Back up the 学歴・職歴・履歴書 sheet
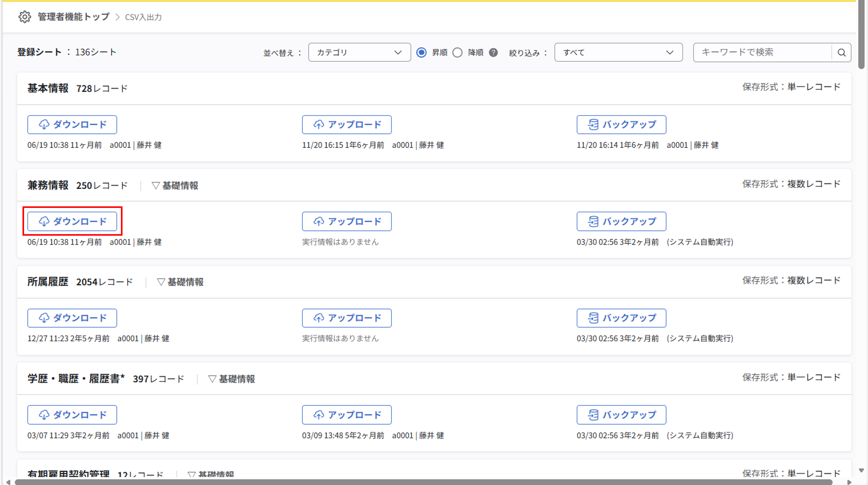The image size is (868, 485). (621, 415)
